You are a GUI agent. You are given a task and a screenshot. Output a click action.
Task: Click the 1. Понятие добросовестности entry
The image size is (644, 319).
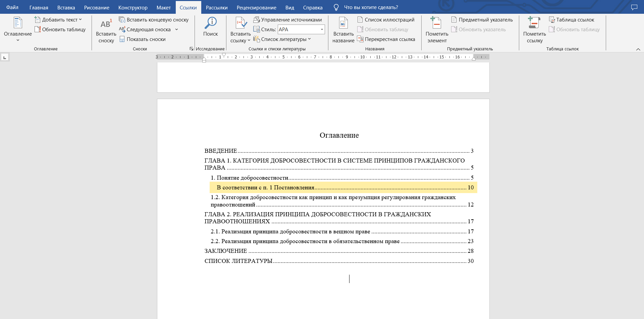click(342, 178)
